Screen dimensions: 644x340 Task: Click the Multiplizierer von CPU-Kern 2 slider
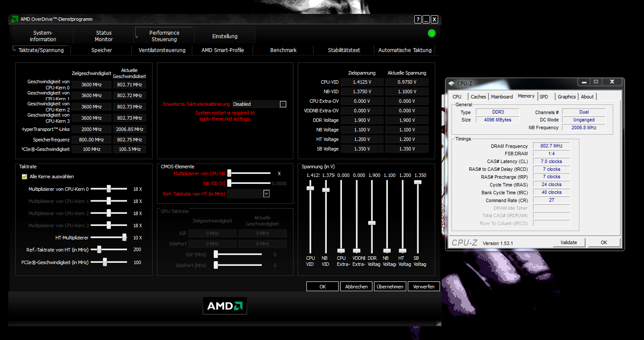click(x=109, y=213)
